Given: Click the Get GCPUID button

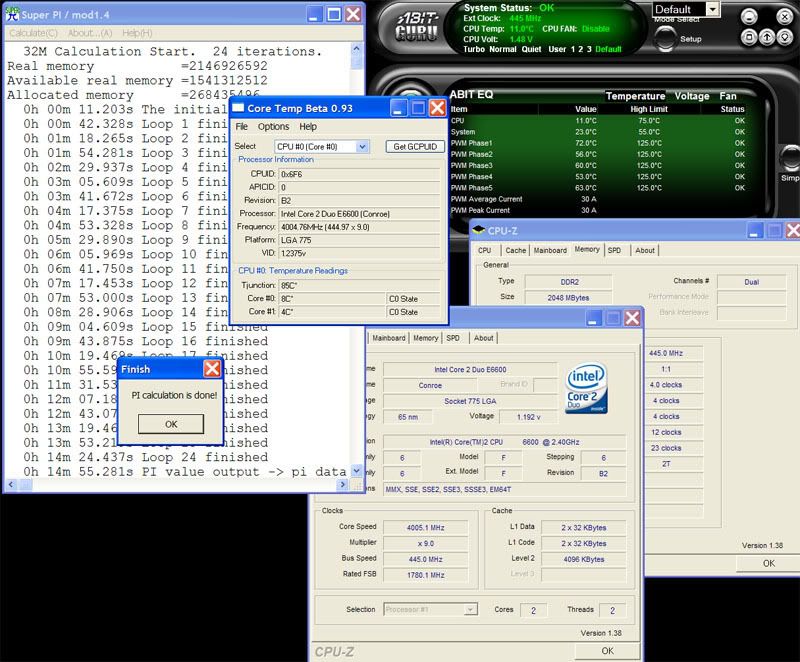Looking at the screenshot, I should (415, 146).
